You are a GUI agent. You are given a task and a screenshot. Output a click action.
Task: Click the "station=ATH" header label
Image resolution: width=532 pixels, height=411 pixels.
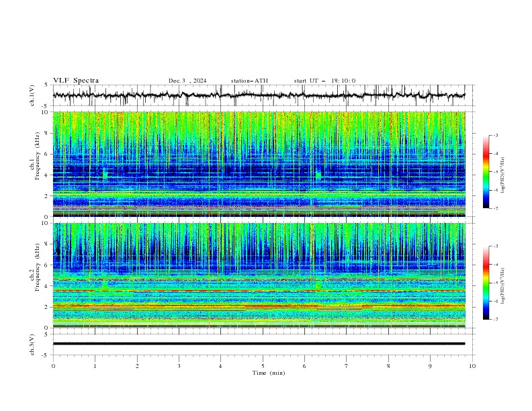tap(249, 81)
